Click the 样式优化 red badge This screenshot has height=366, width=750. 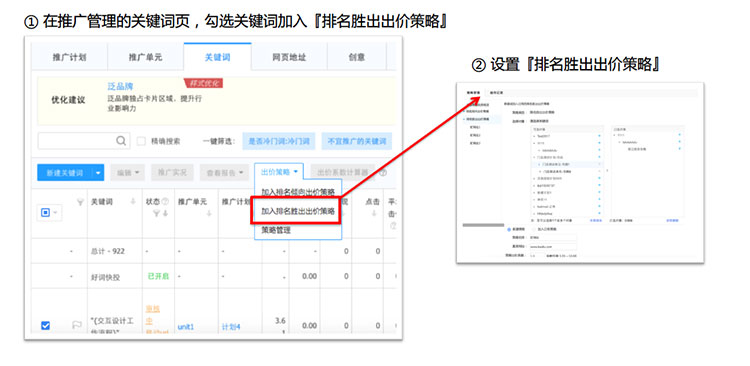point(204,83)
